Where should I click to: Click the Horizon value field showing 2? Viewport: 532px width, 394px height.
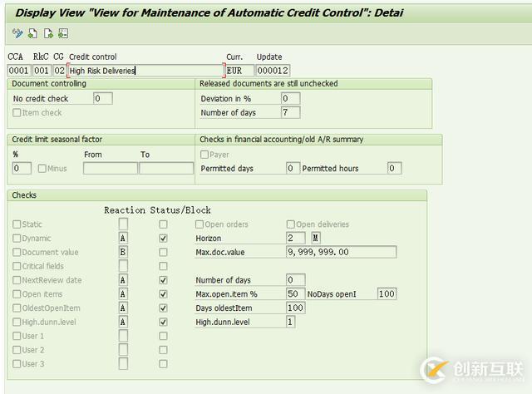[x=296, y=238]
